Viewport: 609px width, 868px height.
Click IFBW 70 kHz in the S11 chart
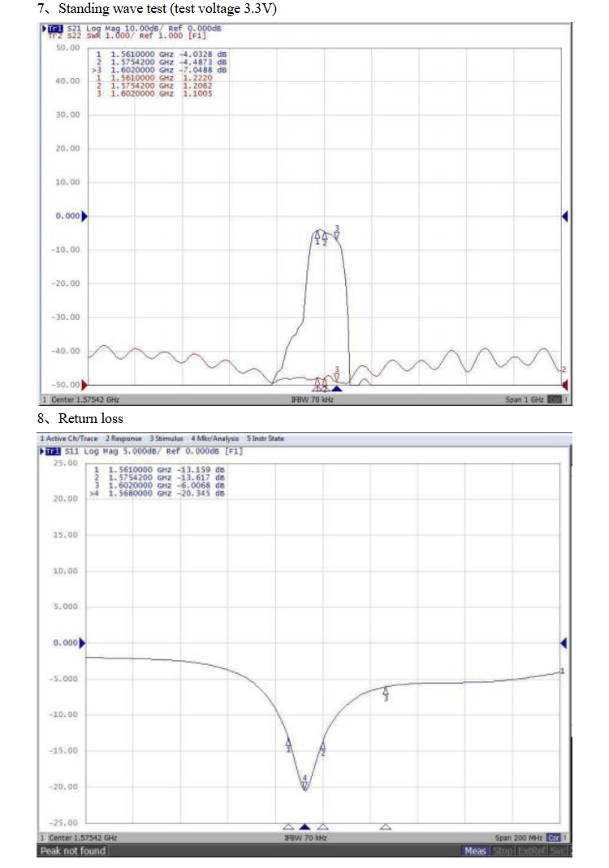pyautogui.click(x=305, y=838)
